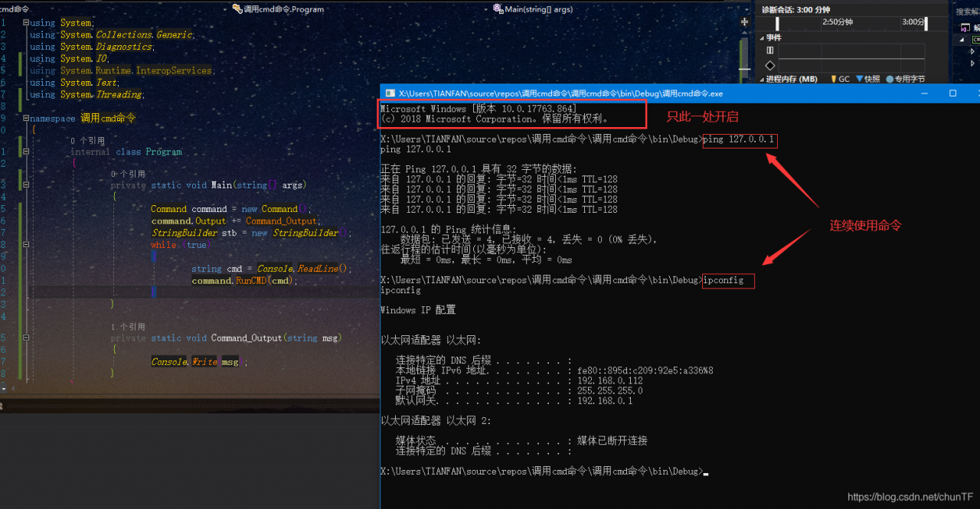Click the 本地链接 IPv6 地址 line

pyautogui.click(x=554, y=370)
